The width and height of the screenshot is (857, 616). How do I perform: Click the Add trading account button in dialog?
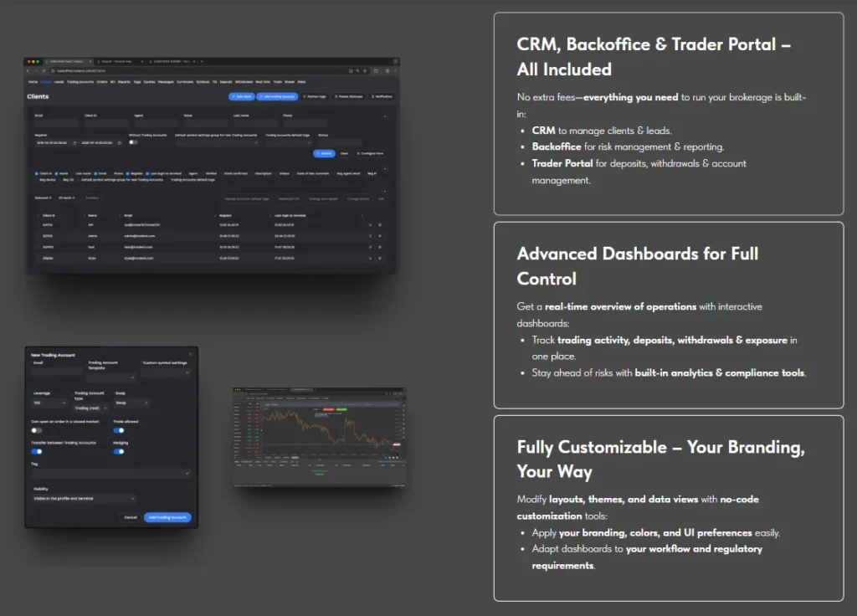pyautogui.click(x=167, y=517)
